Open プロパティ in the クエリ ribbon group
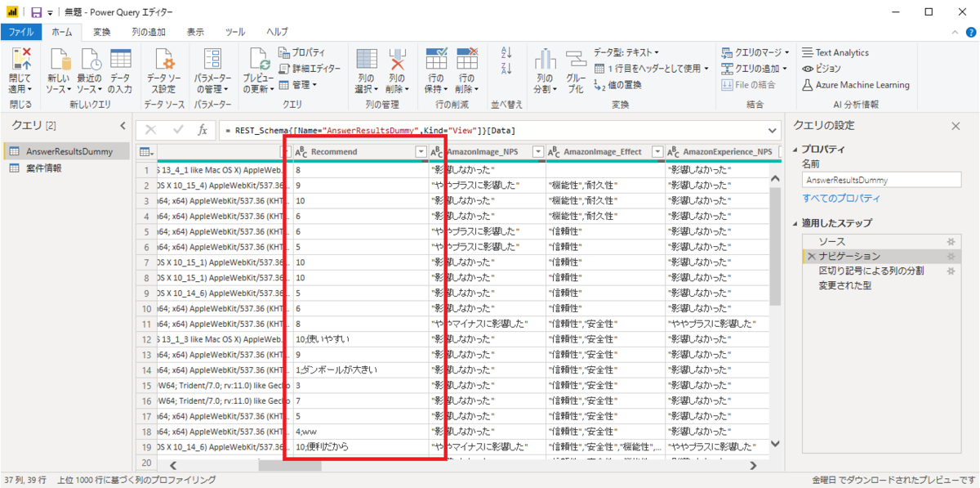The image size is (980, 488). [x=303, y=52]
